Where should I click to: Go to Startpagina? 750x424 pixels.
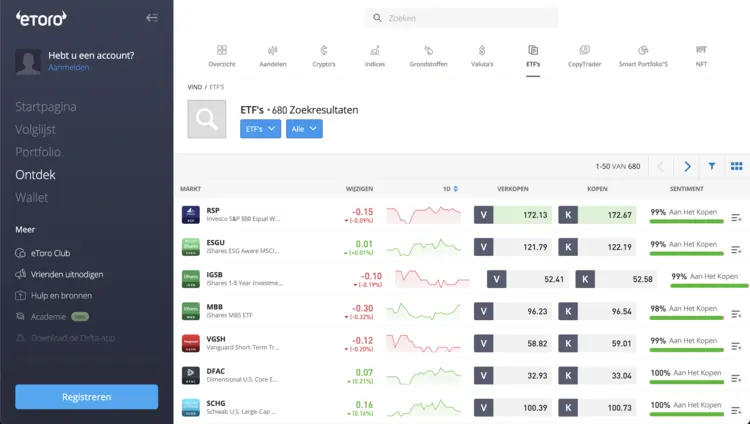point(45,107)
